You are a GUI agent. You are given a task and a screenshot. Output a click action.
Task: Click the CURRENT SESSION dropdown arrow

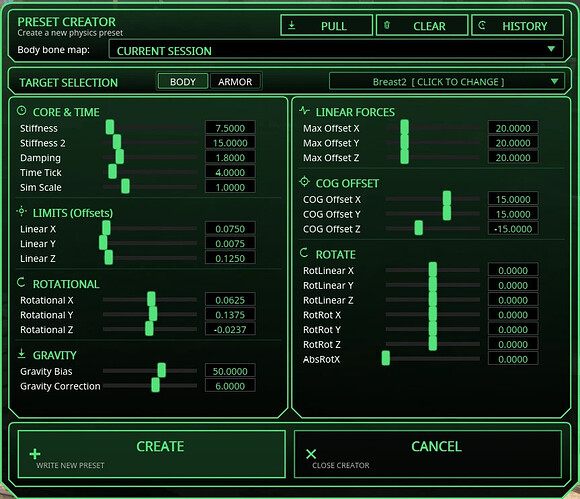pyautogui.click(x=551, y=49)
